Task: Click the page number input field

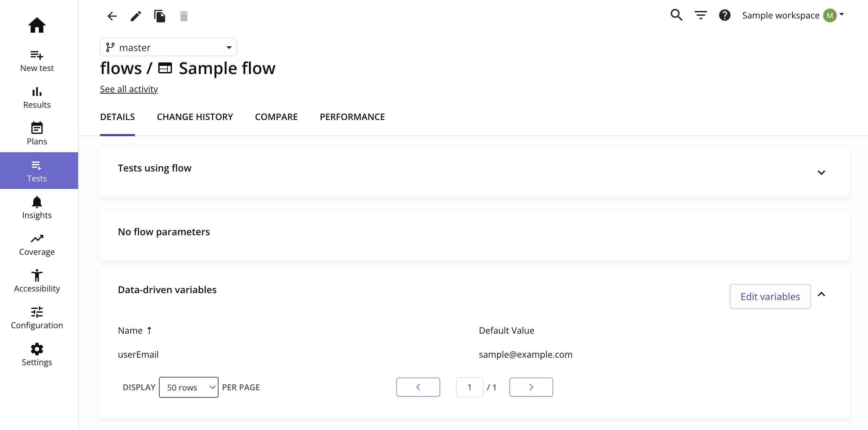Action: [470, 387]
